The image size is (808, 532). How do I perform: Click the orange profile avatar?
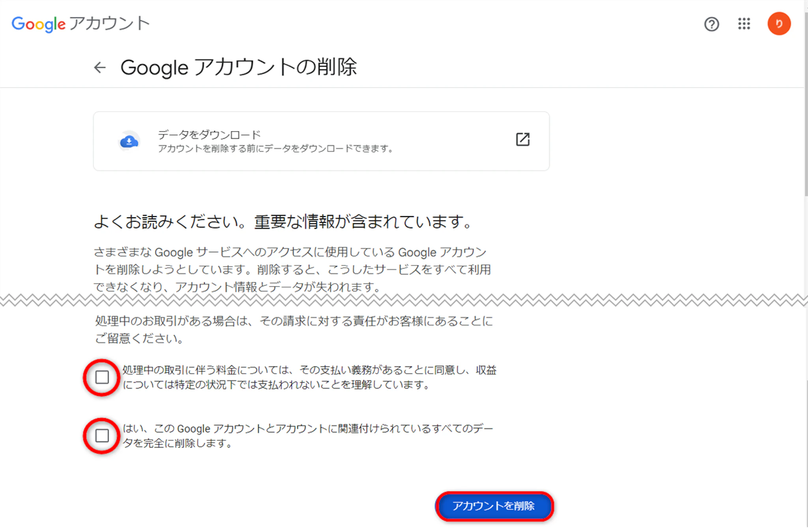coord(778,24)
